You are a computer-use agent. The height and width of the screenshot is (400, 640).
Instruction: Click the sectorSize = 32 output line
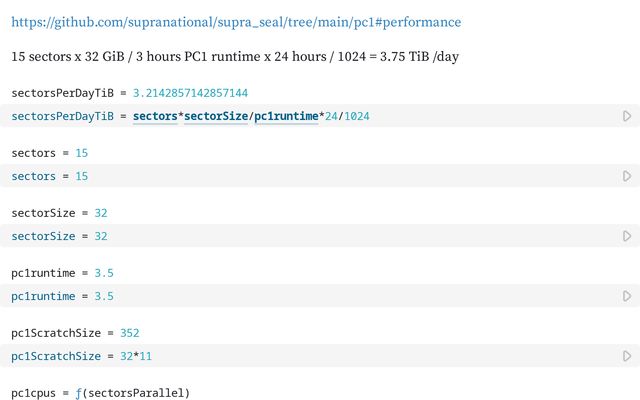pos(58,213)
